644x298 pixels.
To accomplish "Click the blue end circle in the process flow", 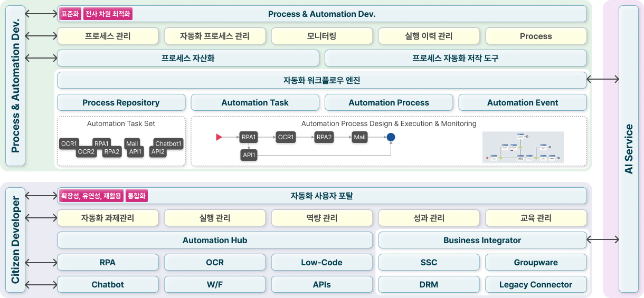I will [391, 137].
